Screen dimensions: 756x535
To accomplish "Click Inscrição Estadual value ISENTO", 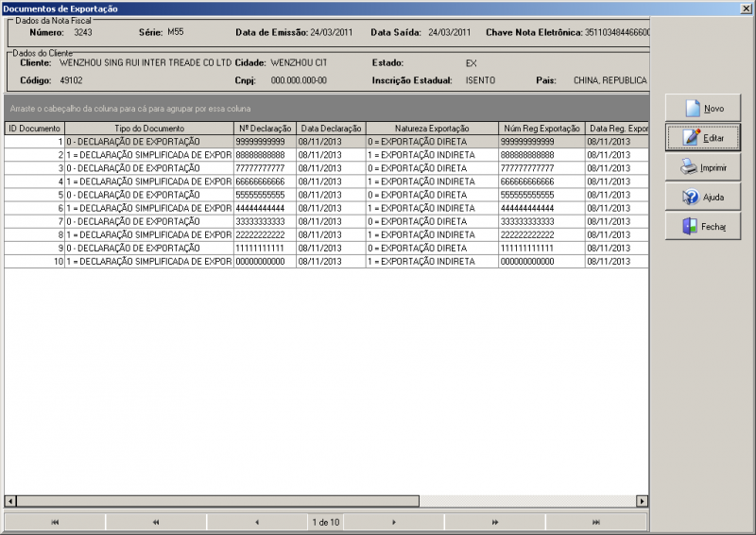I will coord(480,80).
